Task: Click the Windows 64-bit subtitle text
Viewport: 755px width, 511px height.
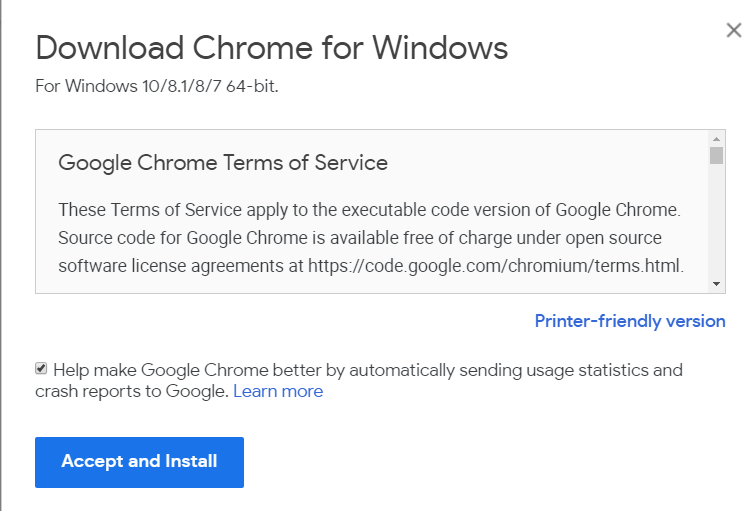Action: [x=157, y=86]
